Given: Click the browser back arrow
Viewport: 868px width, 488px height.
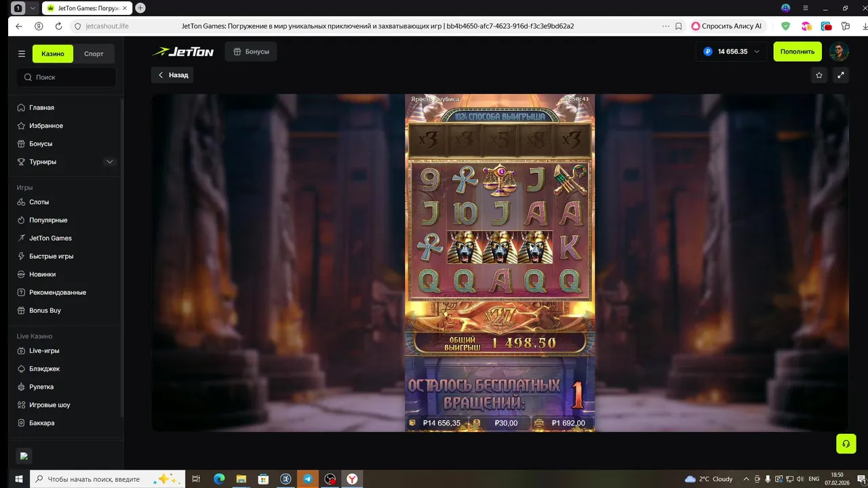Looking at the screenshot, I should (x=19, y=26).
